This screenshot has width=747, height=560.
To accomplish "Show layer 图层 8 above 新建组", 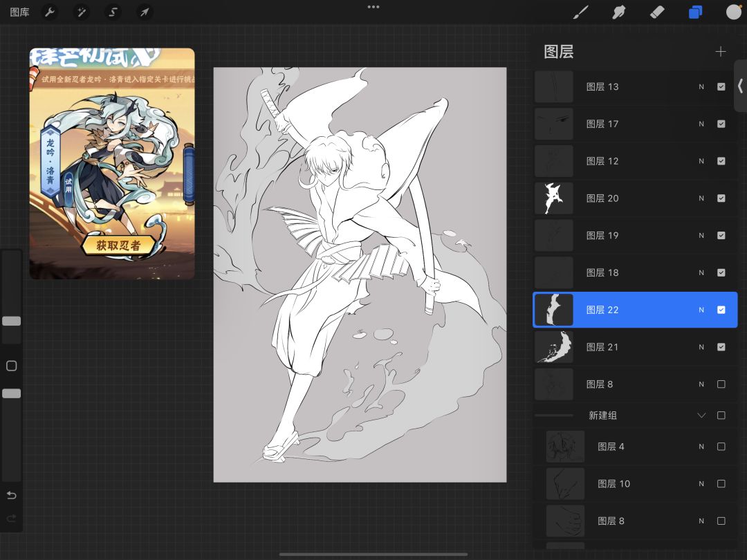I will pyautogui.click(x=721, y=384).
